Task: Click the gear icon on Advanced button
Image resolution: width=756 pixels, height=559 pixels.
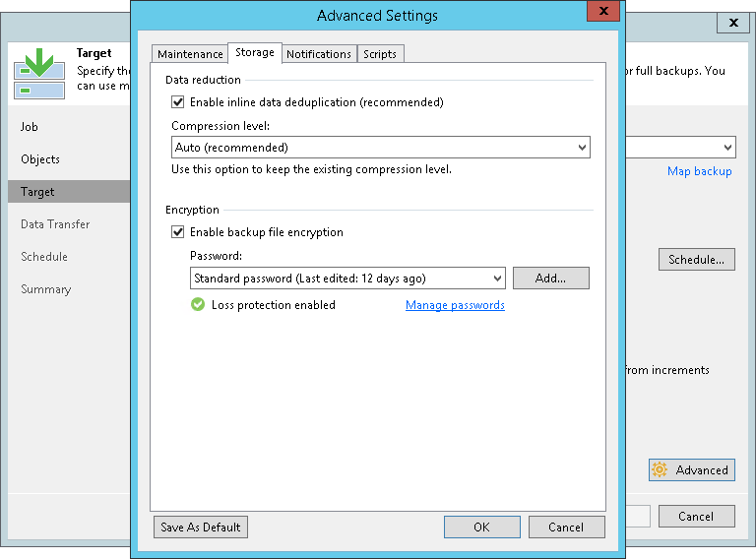Action: pyautogui.click(x=660, y=470)
